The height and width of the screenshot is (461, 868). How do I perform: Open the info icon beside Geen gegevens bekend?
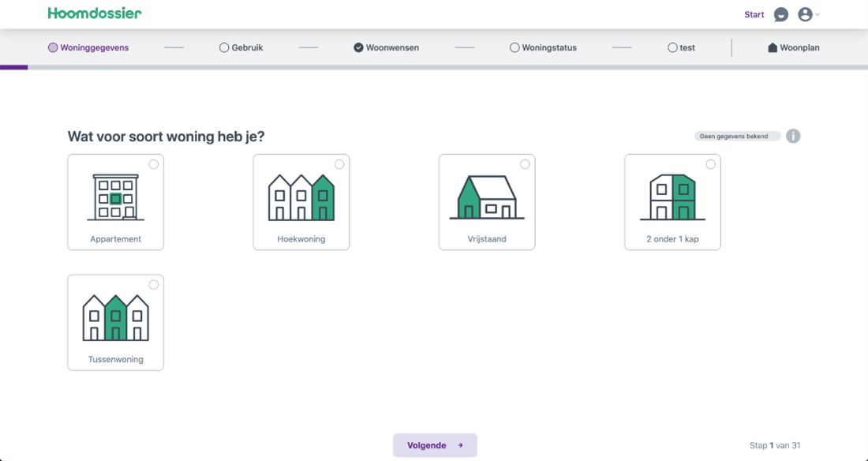point(793,137)
